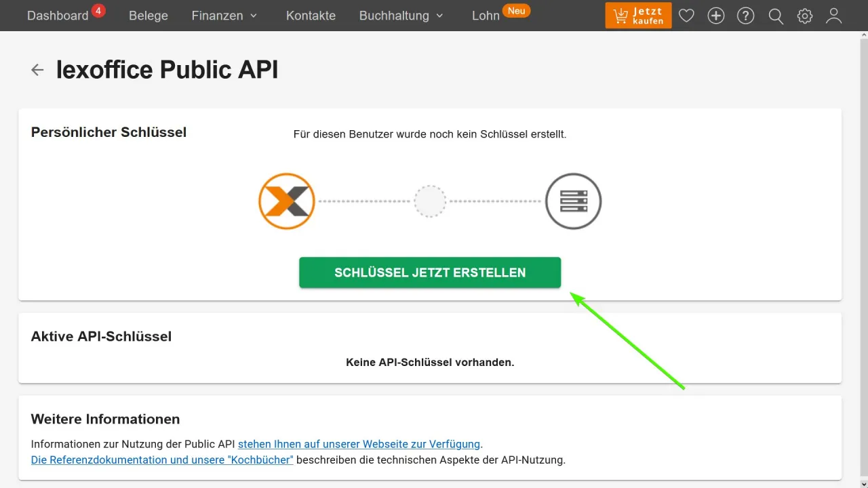868x488 pixels.
Task: Click the back arrow next to lexoffice Public API
Action: click(37, 69)
